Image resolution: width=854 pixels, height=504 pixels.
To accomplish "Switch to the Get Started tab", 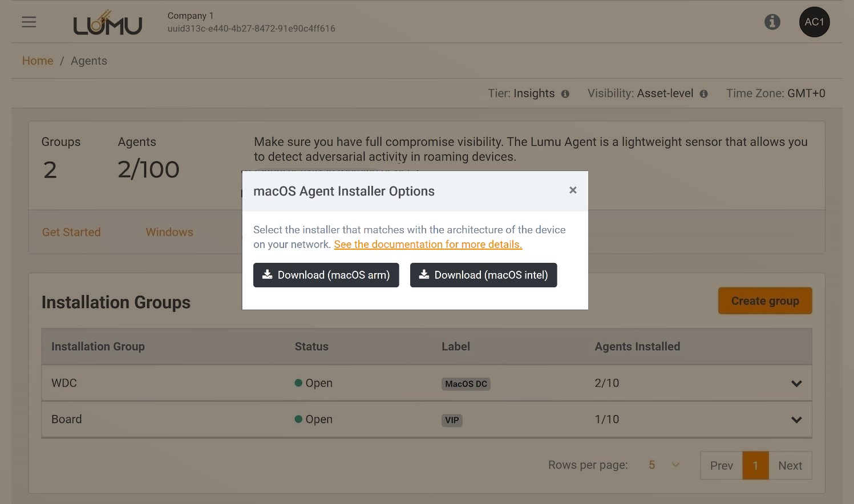I will [71, 232].
